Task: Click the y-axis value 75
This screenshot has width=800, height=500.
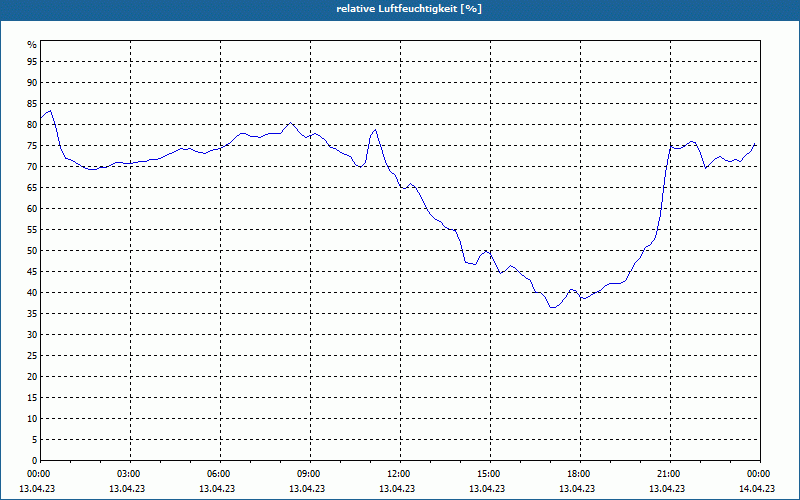Action: [32, 146]
